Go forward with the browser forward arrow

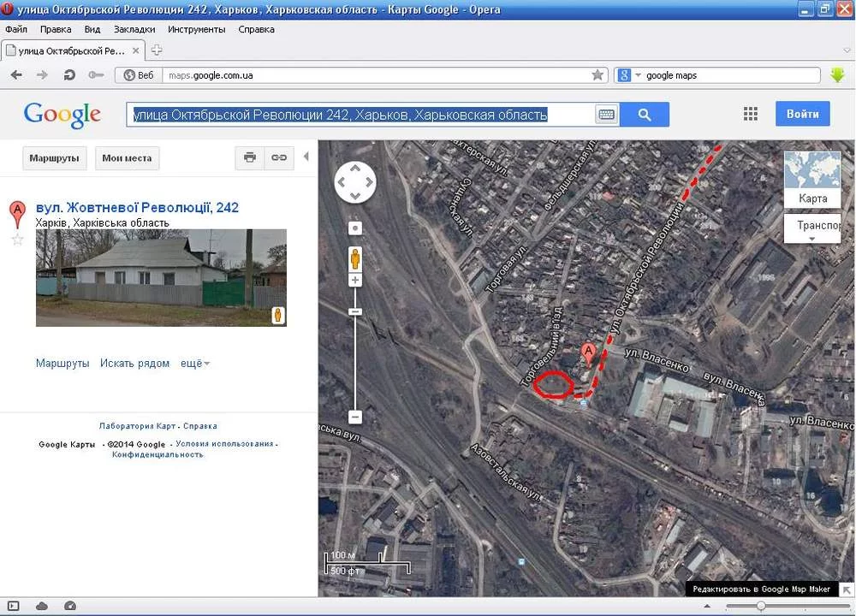pyautogui.click(x=42, y=75)
